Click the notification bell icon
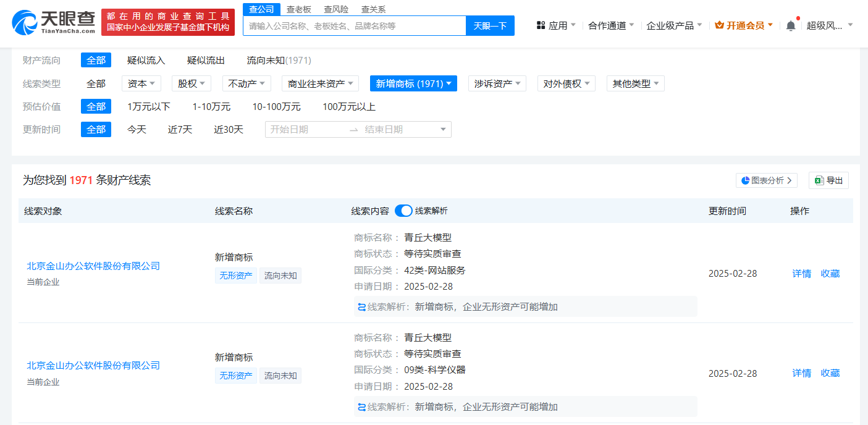This screenshot has height=425, width=868. pos(791,26)
